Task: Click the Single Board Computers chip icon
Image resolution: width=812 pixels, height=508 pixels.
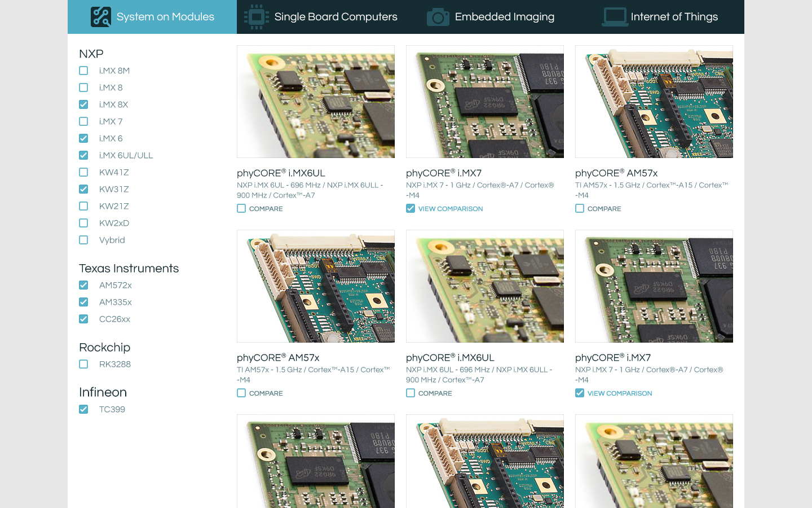Action: [x=257, y=17]
